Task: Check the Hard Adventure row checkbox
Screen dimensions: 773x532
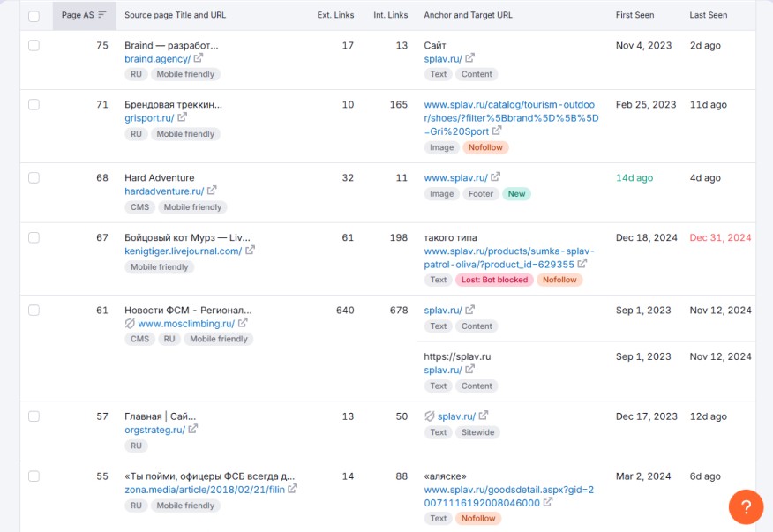Action: point(34,177)
